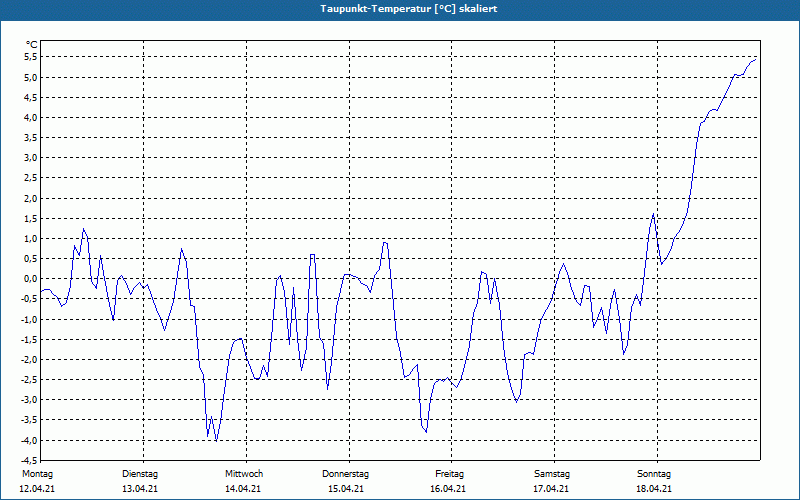The width and height of the screenshot is (800, 500).
Task: Select the '3,0' y-axis value
Action: 31,158
